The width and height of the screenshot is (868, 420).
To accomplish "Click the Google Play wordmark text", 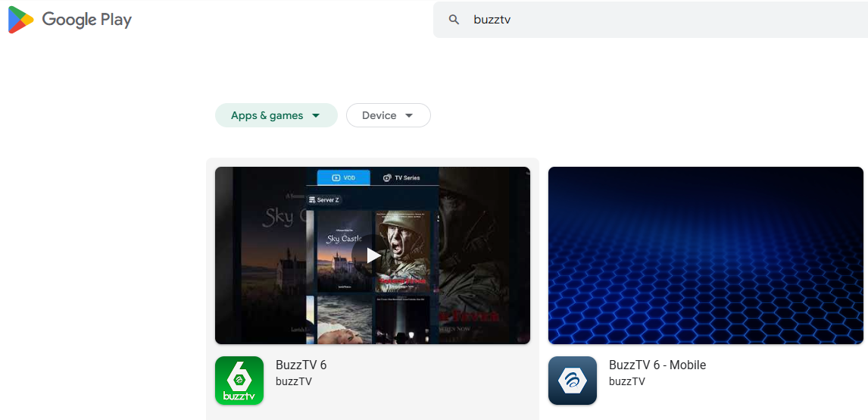I will [x=87, y=20].
